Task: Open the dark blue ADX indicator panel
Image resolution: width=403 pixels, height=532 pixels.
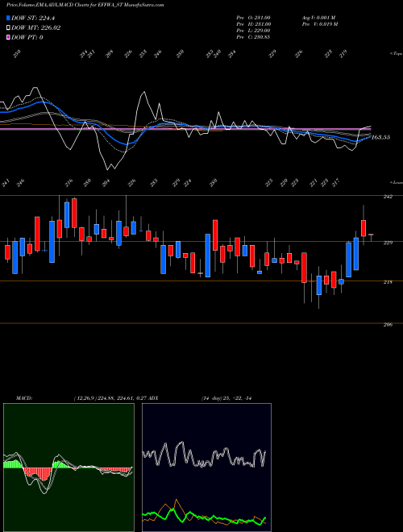Action: (x=206, y=468)
